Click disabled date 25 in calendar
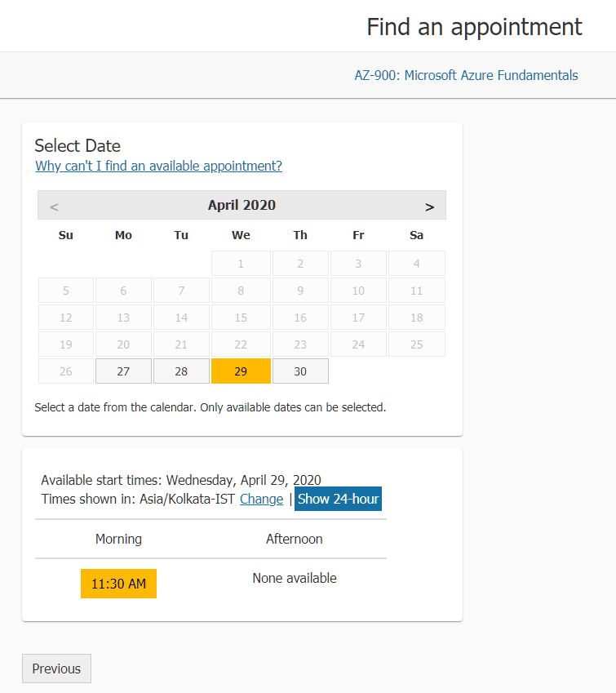Viewport: 616px width, 693px height. tap(417, 344)
